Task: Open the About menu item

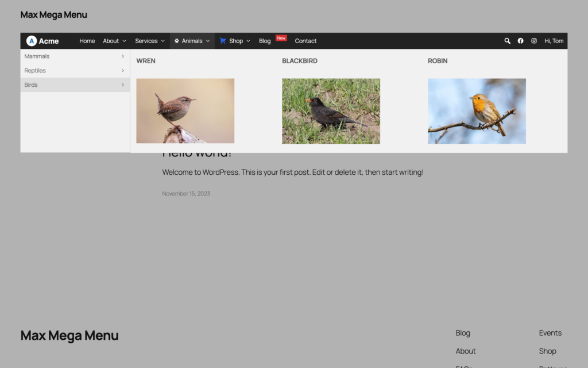Action: (111, 41)
